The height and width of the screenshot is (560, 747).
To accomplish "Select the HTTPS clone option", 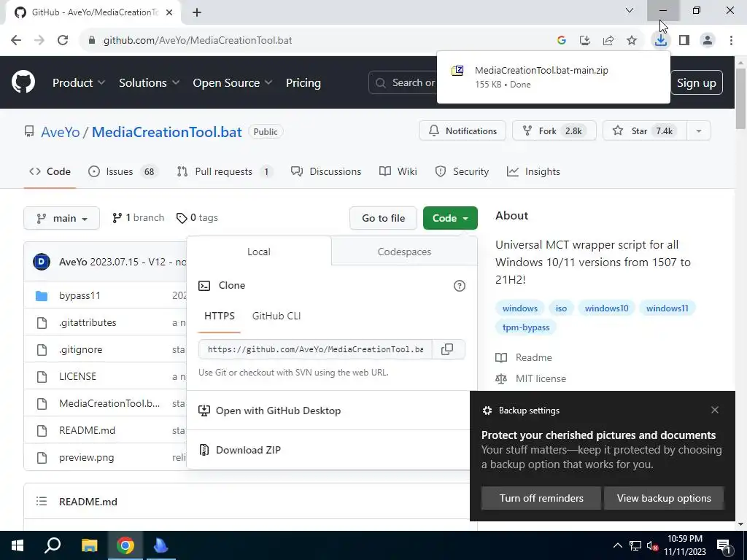I will (219, 316).
